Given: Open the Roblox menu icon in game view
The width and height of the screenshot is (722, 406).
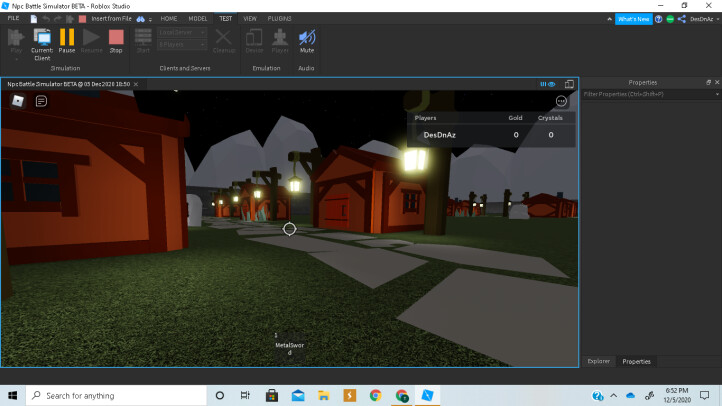Looking at the screenshot, I should [17, 101].
